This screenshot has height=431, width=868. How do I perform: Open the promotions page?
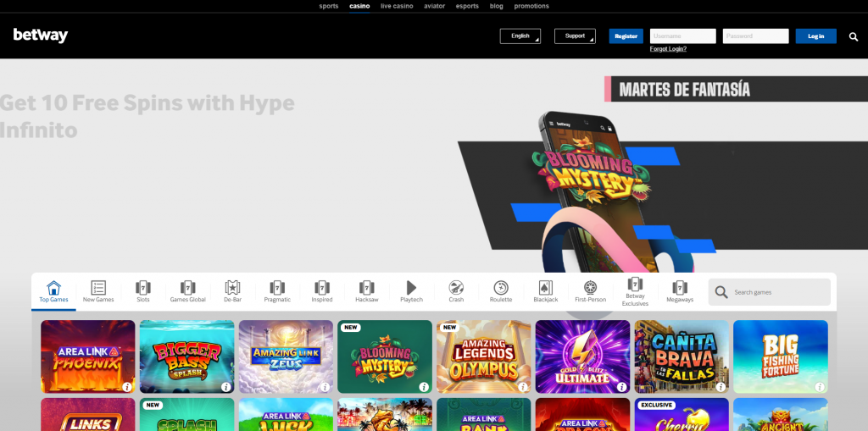(x=531, y=6)
